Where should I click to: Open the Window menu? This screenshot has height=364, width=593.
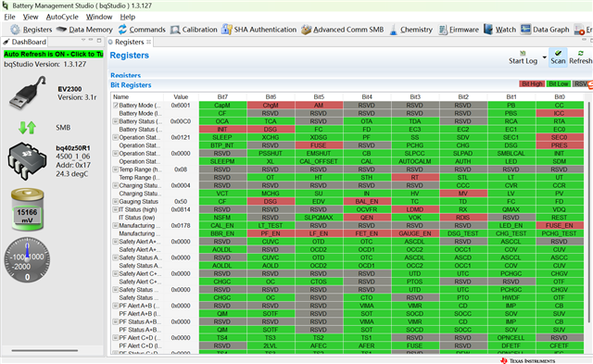[x=99, y=17]
